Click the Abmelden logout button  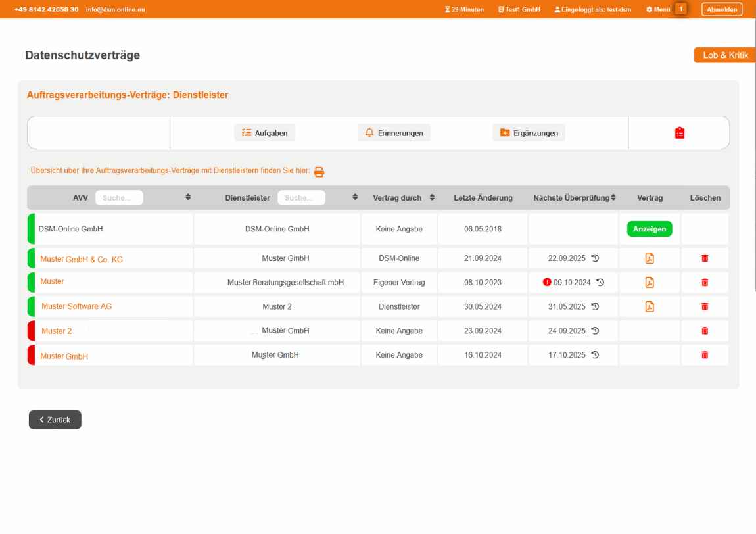pos(721,9)
